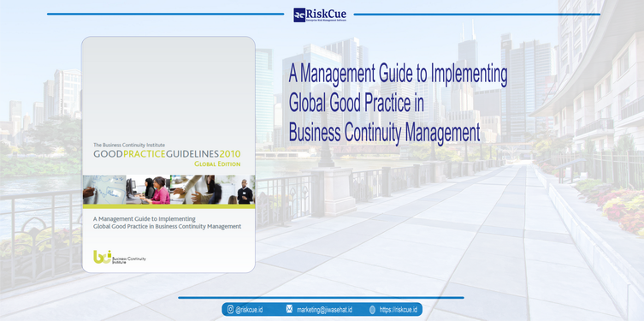Click "GOOD PRACTICE GUIDELINES 2010" cover title

pos(167,154)
